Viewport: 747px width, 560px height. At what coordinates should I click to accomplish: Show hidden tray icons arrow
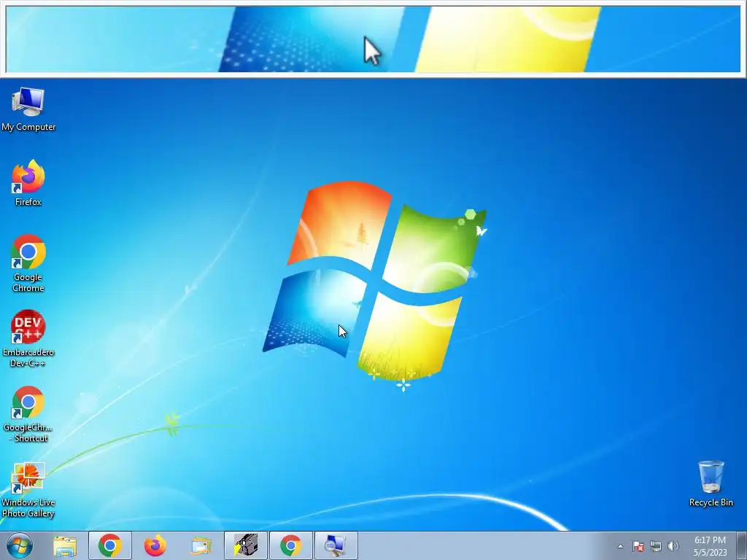pos(620,546)
